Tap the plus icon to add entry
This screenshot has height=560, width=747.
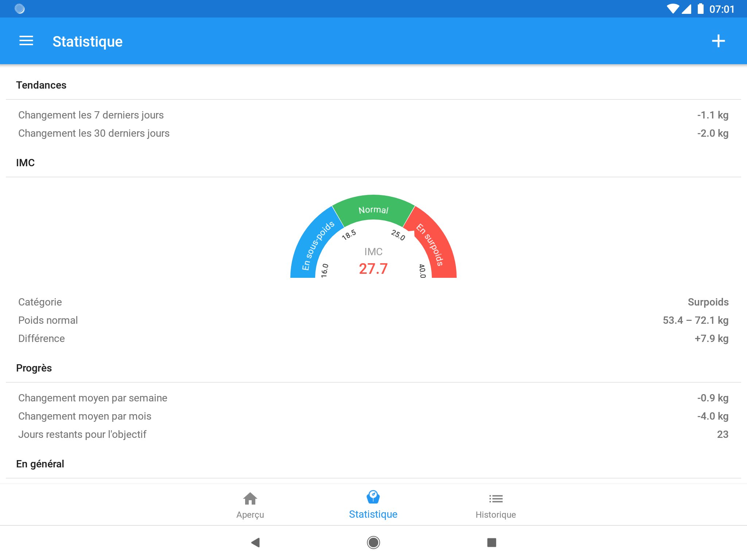[x=718, y=41]
